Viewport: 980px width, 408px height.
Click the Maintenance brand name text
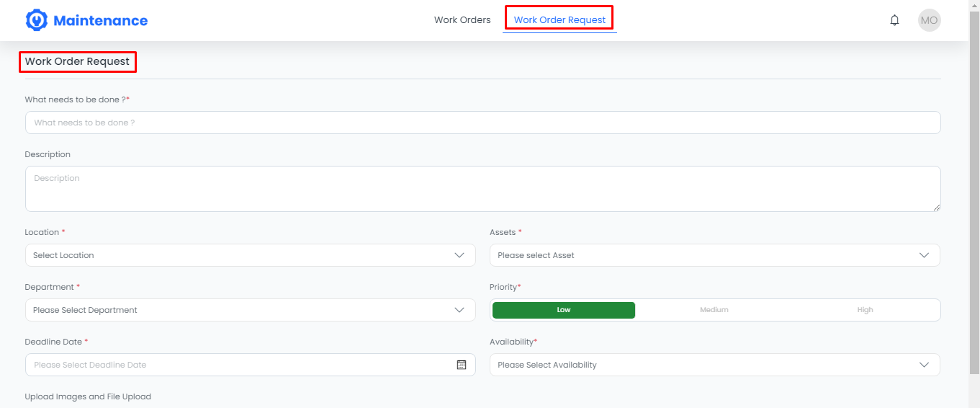tap(101, 21)
